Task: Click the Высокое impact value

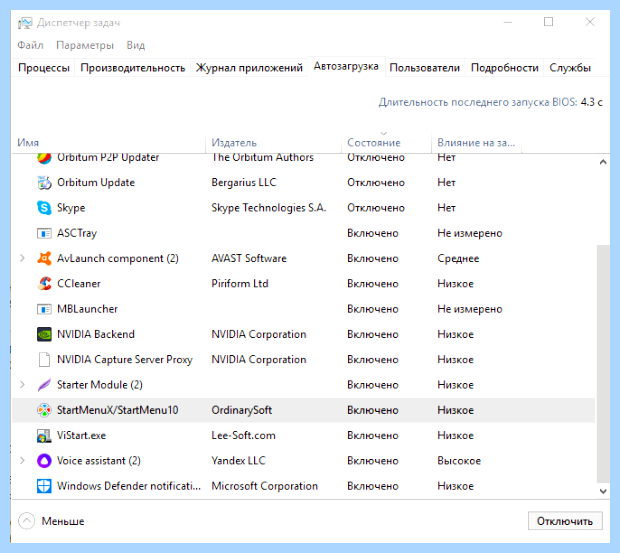Action: tap(459, 461)
